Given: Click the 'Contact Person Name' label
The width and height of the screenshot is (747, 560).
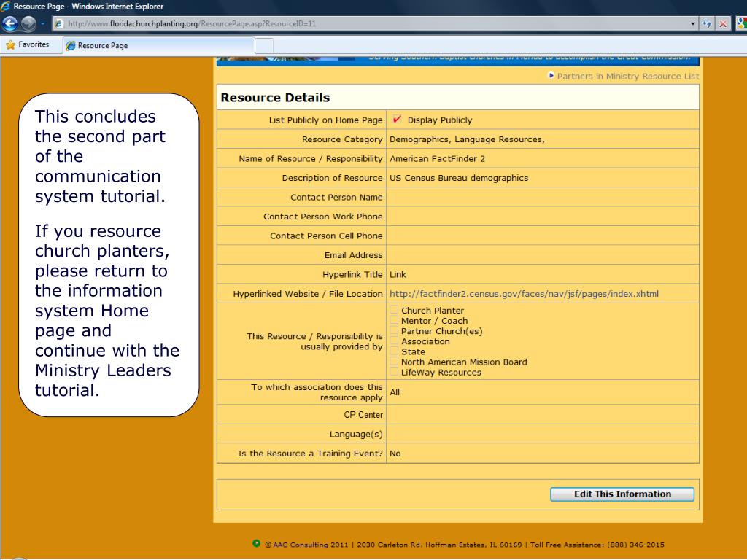Looking at the screenshot, I should 336,197.
